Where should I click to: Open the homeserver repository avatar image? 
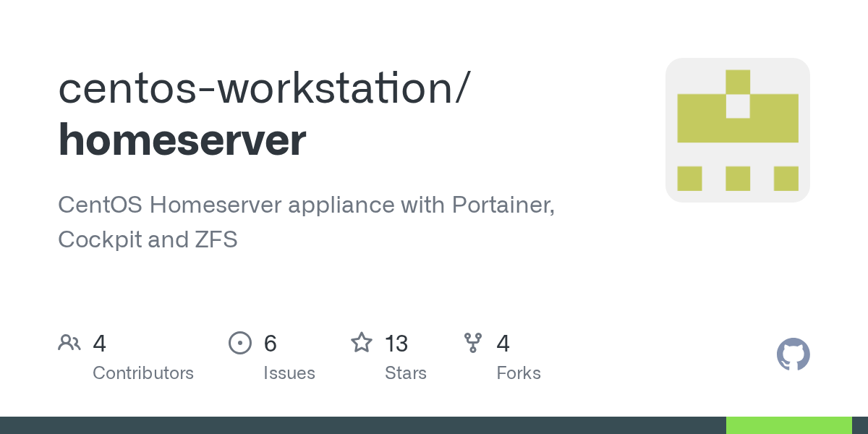click(x=737, y=129)
